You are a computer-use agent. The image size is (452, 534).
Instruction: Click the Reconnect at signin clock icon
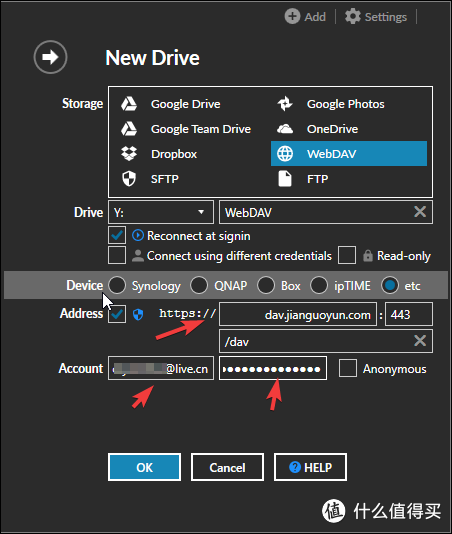138,235
